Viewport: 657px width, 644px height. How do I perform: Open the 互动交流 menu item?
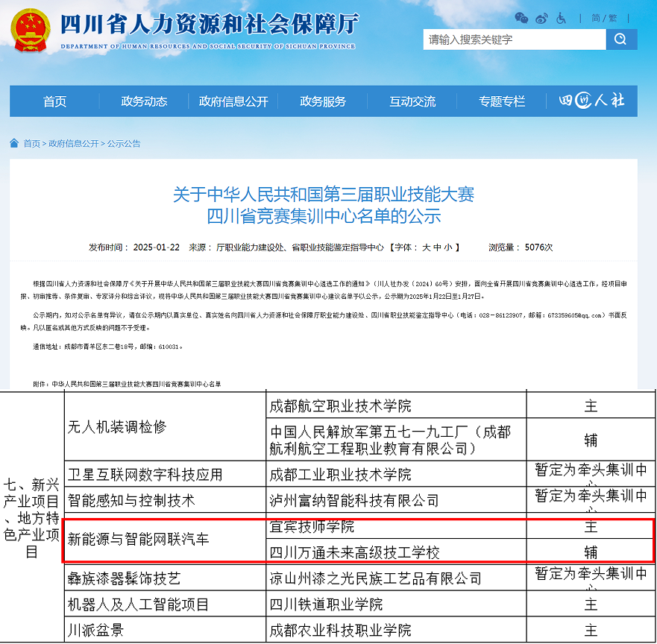(x=412, y=101)
